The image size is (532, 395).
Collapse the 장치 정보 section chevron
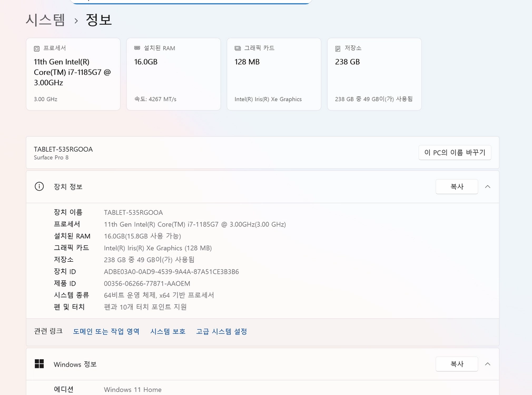(x=488, y=186)
